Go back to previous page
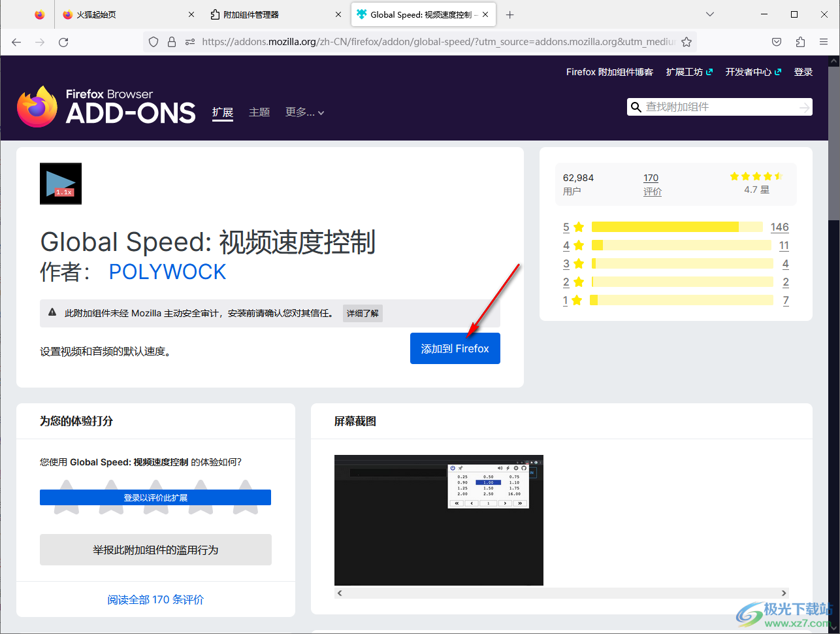Screen dimensions: 840x634 click(16, 42)
